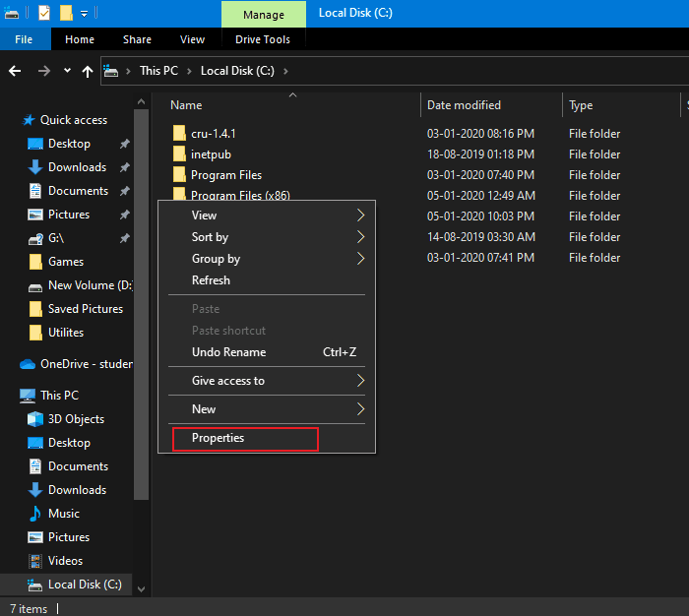Open the View submenu in context menu
The width and height of the screenshot is (689, 616).
point(267,216)
